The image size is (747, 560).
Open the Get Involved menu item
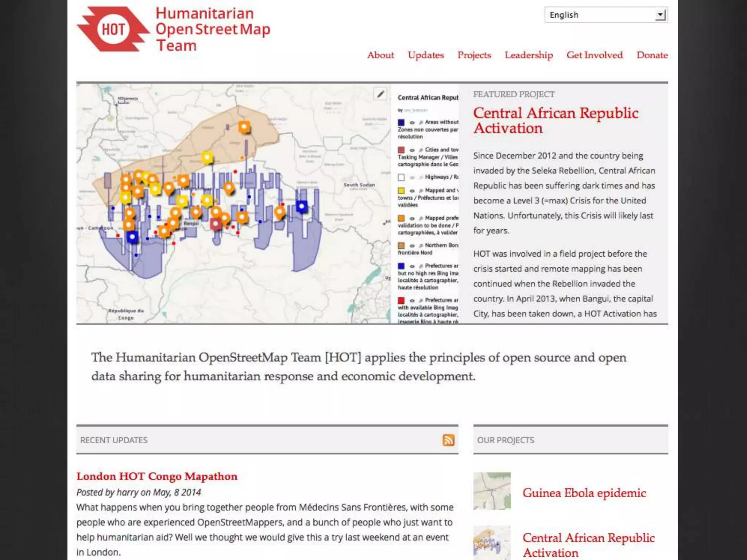click(594, 55)
